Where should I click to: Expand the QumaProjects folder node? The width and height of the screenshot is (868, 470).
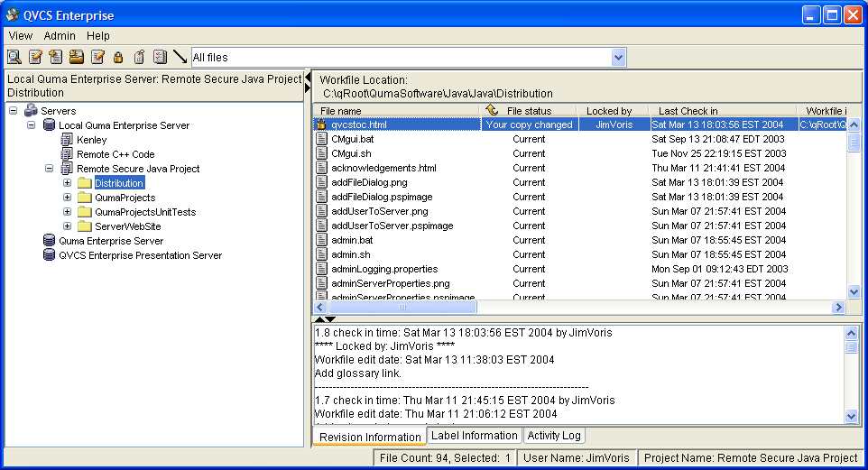[67, 197]
